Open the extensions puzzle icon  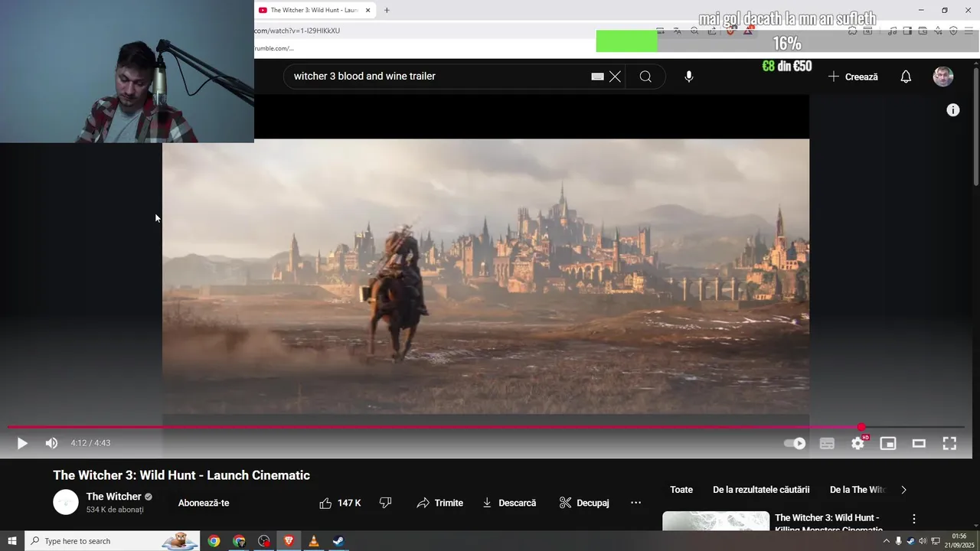(852, 31)
